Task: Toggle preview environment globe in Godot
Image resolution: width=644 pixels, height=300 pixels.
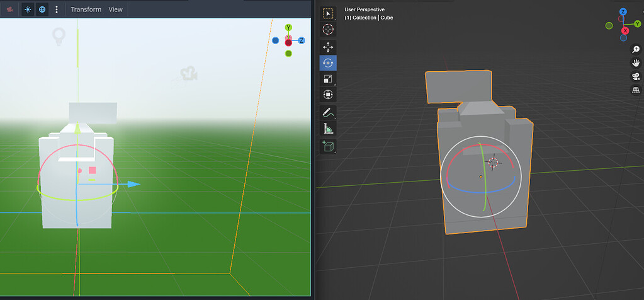Action: (42, 9)
